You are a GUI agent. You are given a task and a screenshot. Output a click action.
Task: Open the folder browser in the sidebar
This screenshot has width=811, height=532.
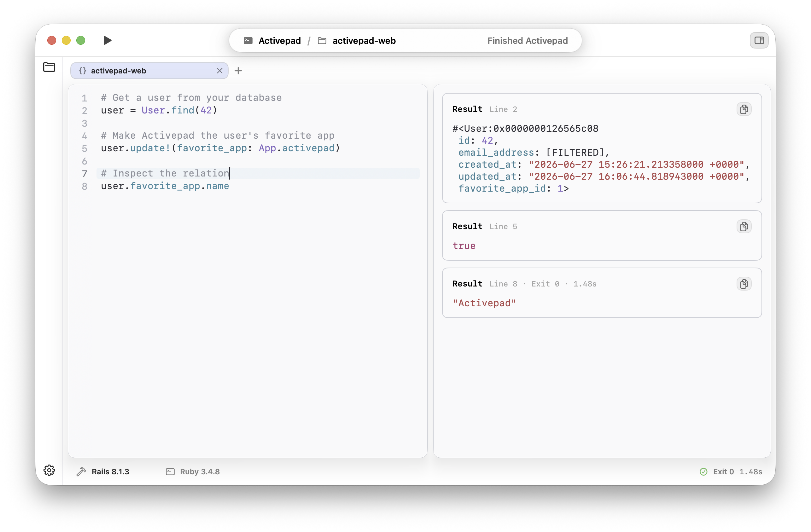[49, 67]
